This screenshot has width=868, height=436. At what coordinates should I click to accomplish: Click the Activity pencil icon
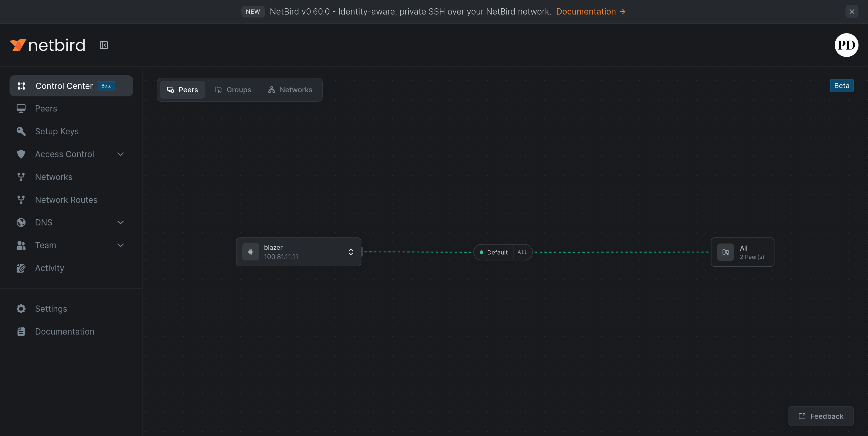coord(21,268)
